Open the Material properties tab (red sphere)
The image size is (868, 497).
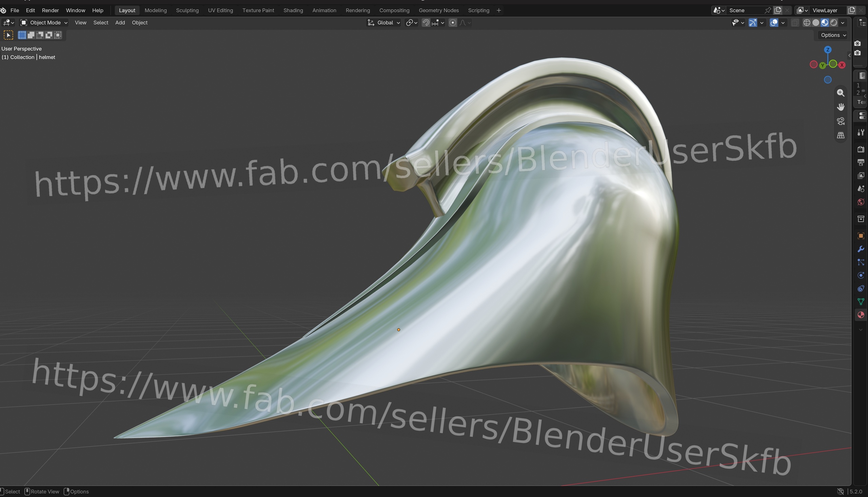click(861, 315)
